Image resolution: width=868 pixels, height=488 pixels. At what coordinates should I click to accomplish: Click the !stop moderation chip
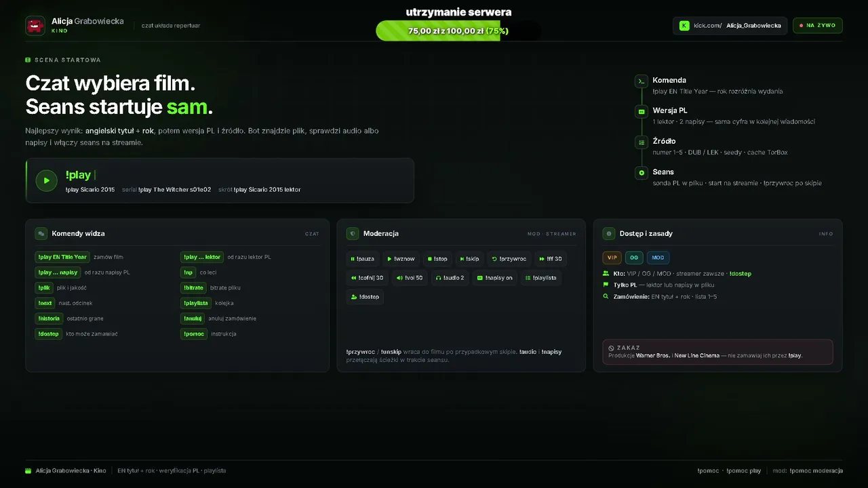(437, 259)
